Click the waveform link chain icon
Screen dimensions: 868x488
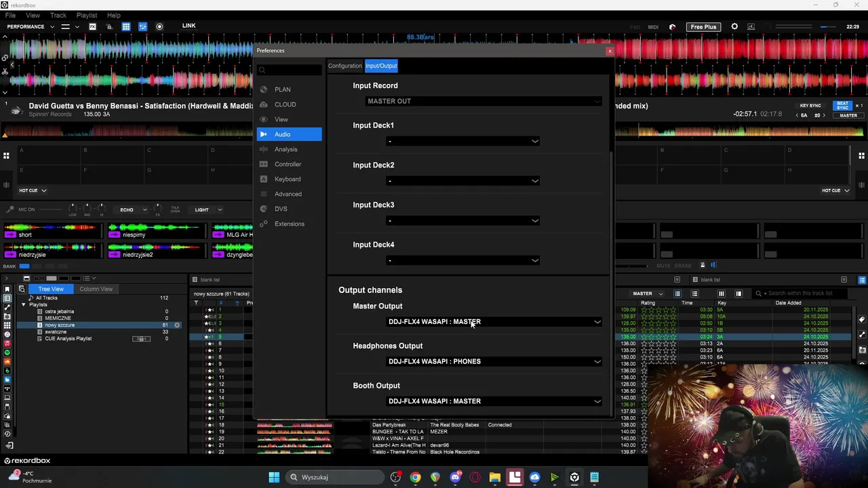pos(5,57)
